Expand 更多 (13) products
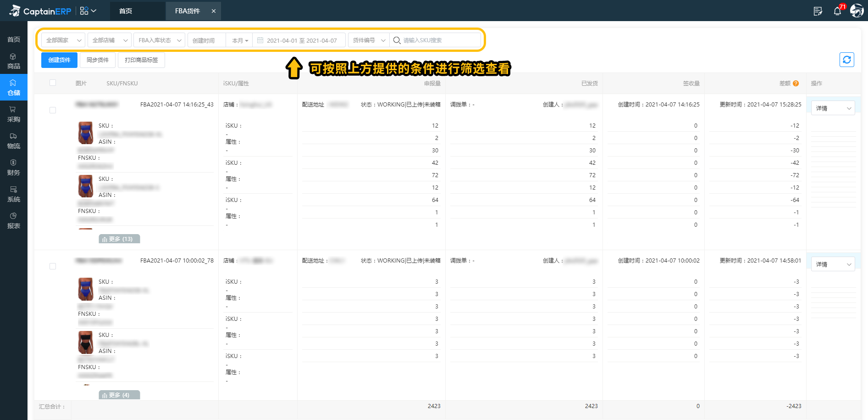The height and width of the screenshot is (420, 868). coord(119,239)
